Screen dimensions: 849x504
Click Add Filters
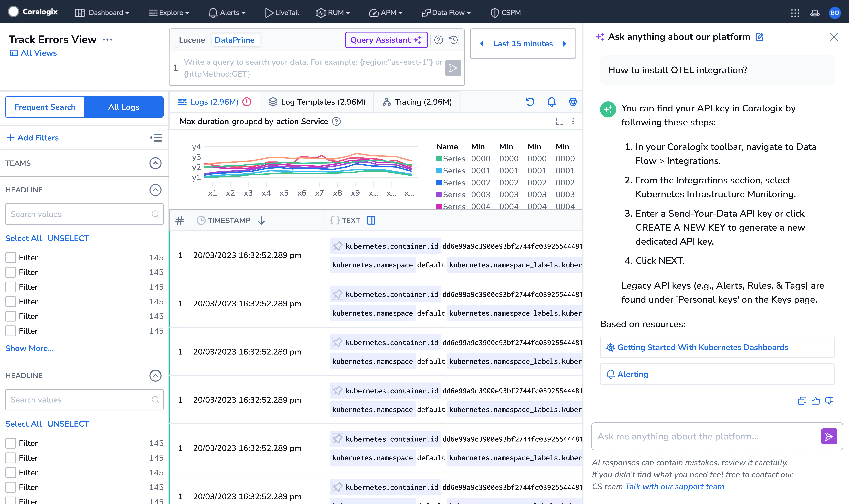point(33,138)
